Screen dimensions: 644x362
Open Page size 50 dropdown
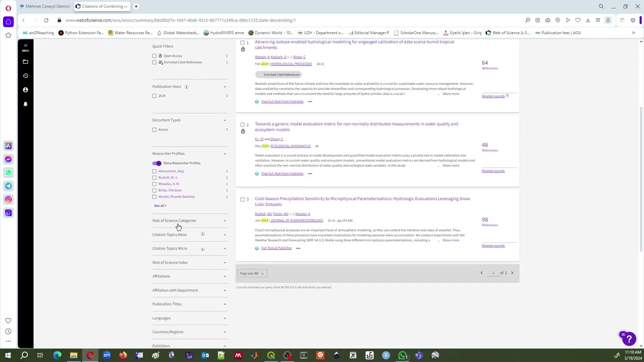tap(252, 274)
